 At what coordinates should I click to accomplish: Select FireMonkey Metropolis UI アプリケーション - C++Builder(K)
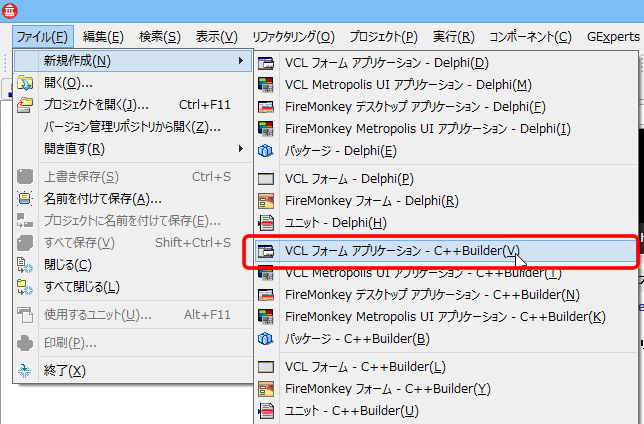[446, 317]
